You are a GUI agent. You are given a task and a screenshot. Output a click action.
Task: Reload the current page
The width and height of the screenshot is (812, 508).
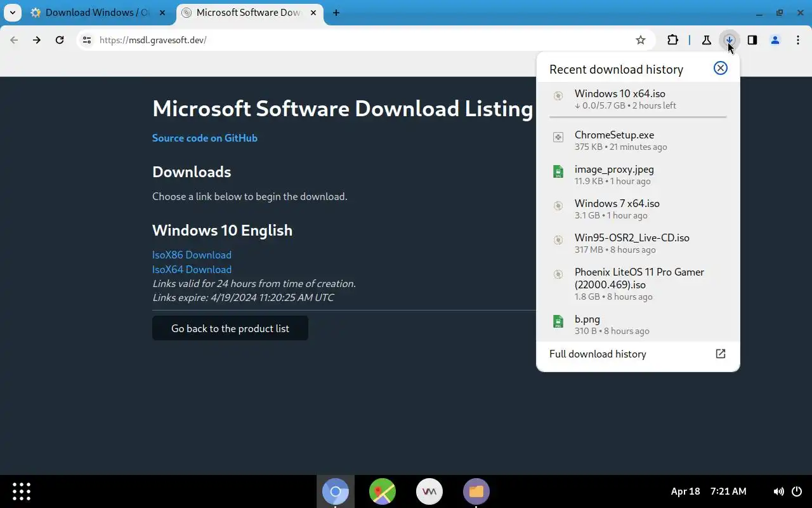(x=60, y=40)
